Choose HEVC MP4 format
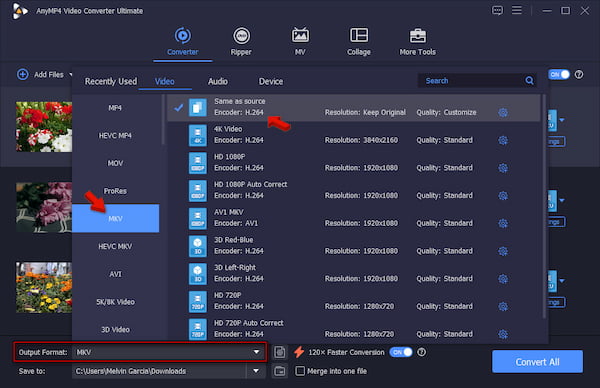Screen dimensions: 600x388 tap(115, 135)
